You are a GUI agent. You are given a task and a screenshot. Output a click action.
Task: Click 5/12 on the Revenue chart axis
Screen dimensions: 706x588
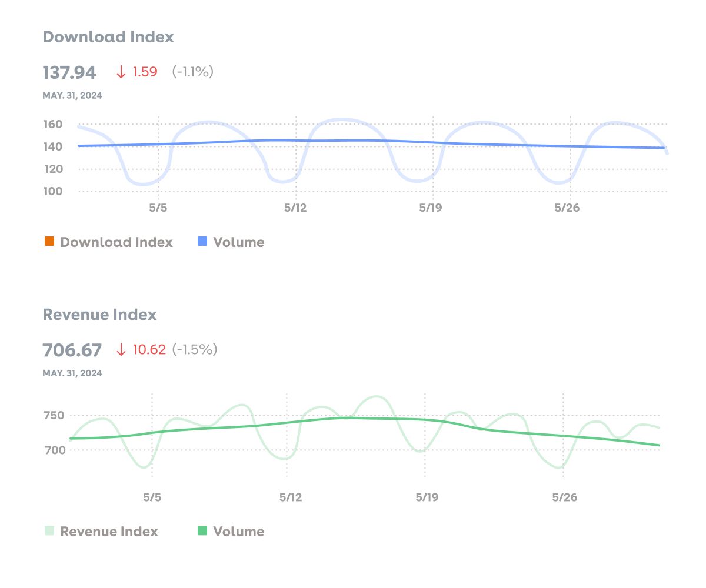tap(291, 497)
